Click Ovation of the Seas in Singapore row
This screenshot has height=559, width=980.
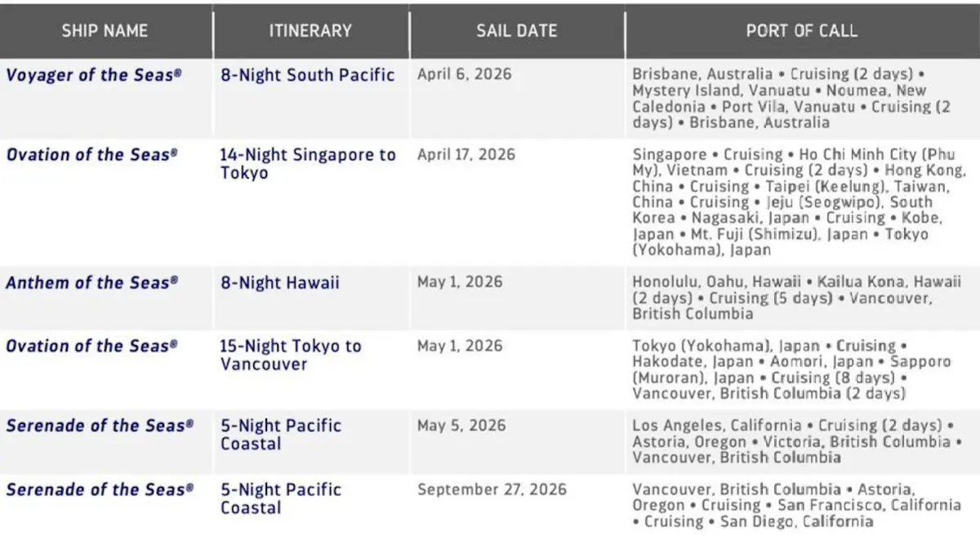[x=91, y=155]
